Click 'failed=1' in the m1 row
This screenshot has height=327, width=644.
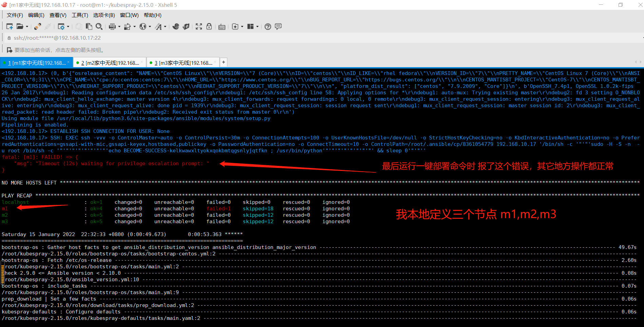coord(219,209)
